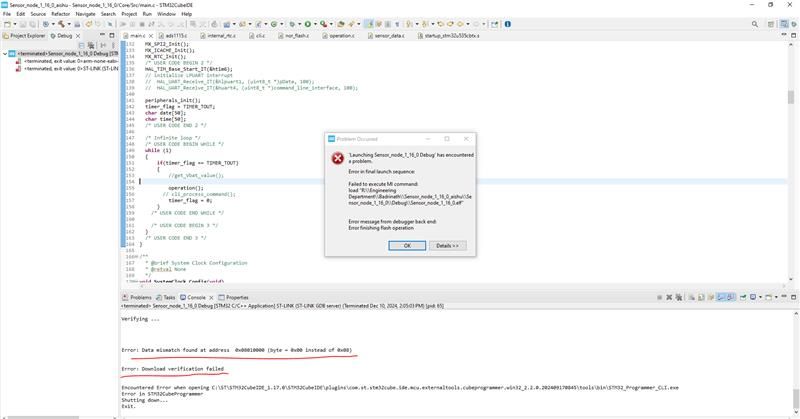
Task: Open the startup_stm32u535cbtx.s editor tab
Action: click(448, 36)
